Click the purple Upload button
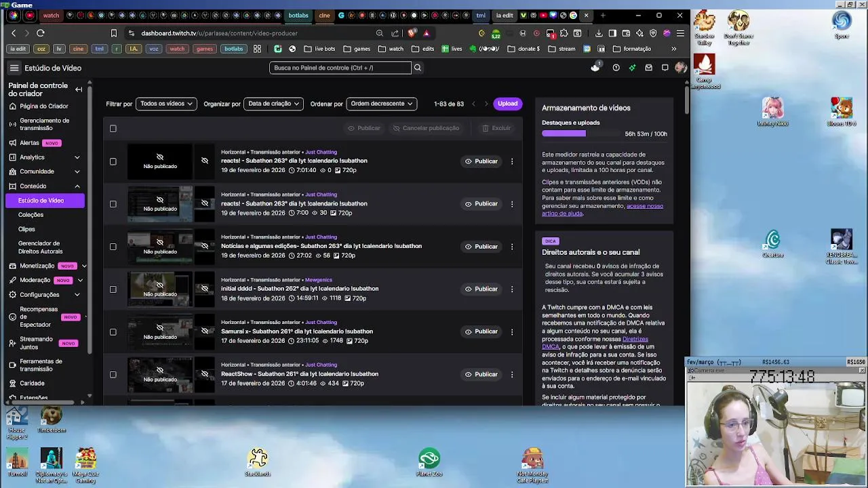 point(507,104)
